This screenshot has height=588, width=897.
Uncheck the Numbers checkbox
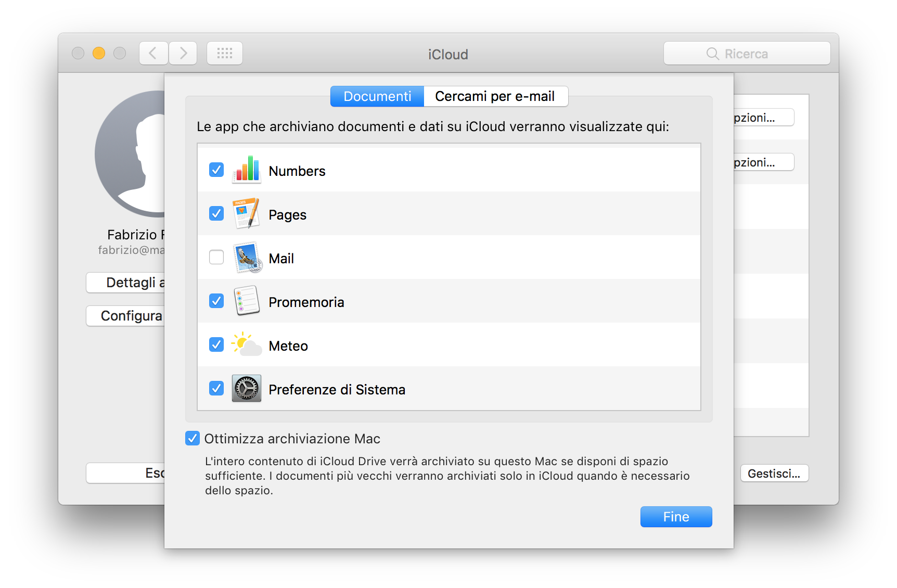216,170
